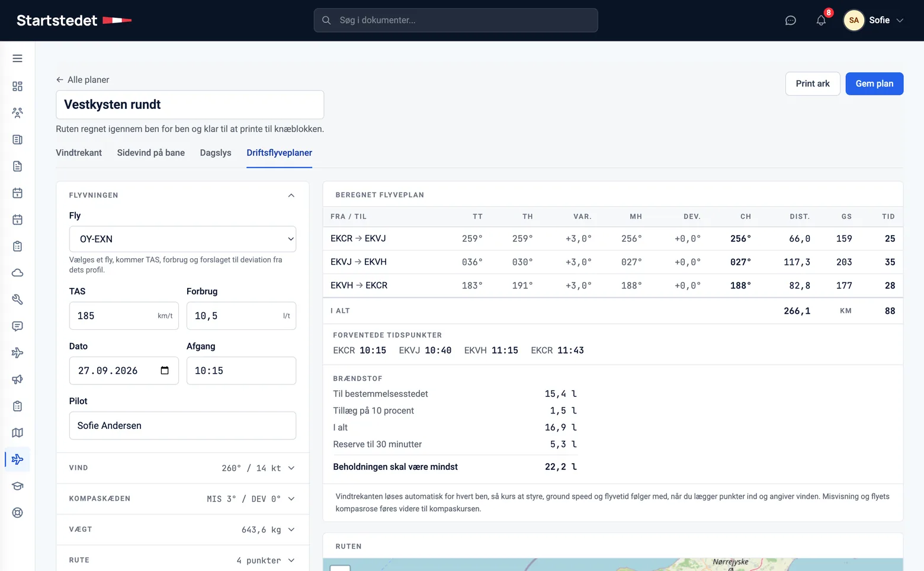Open the dashboard grid icon in the sidebar
Image resolution: width=924 pixels, height=571 pixels.
pos(18,86)
